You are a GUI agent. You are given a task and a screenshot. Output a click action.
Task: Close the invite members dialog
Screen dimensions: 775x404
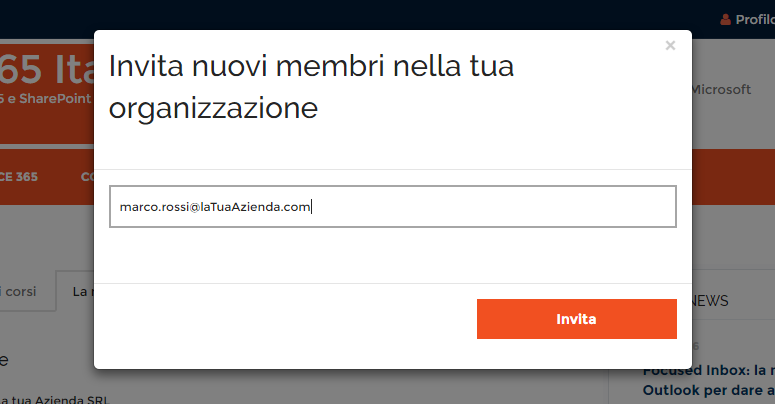tap(670, 45)
